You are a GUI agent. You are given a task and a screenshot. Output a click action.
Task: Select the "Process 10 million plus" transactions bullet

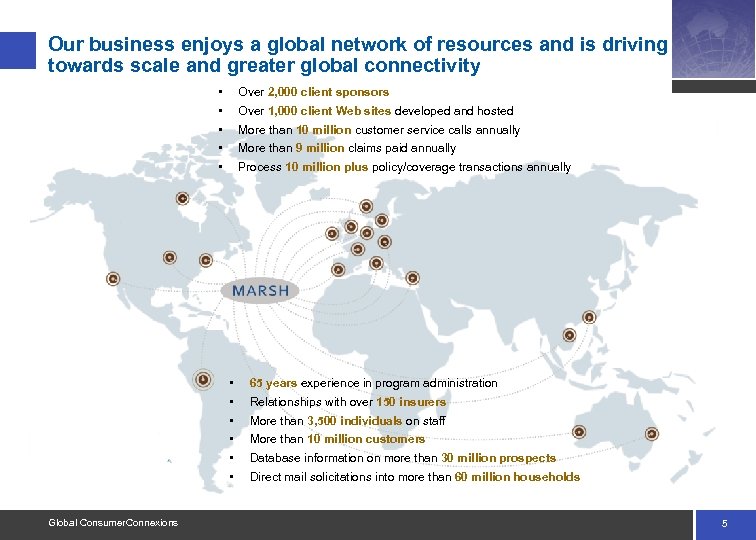[405, 167]
